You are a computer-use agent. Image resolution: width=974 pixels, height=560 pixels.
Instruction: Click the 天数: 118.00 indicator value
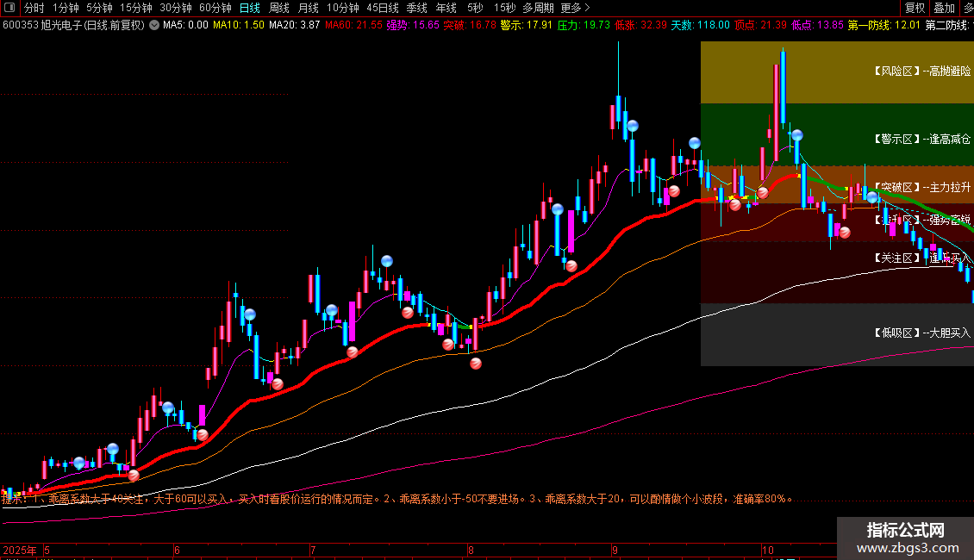tap(701, 26)
